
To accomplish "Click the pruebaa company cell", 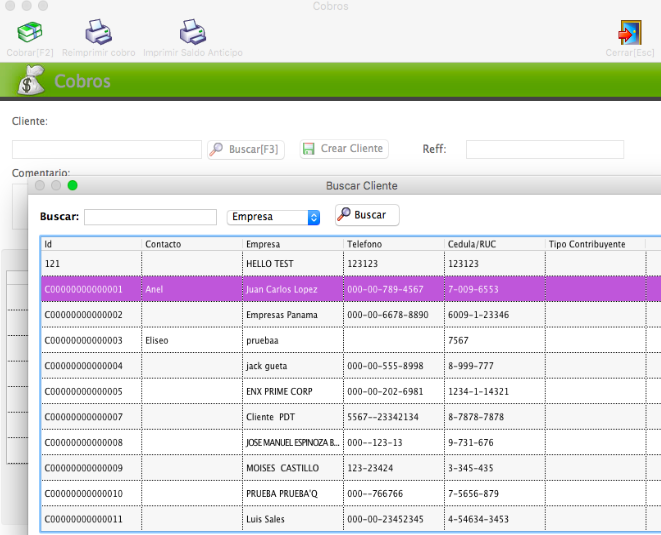I will [x=293, y=340].
